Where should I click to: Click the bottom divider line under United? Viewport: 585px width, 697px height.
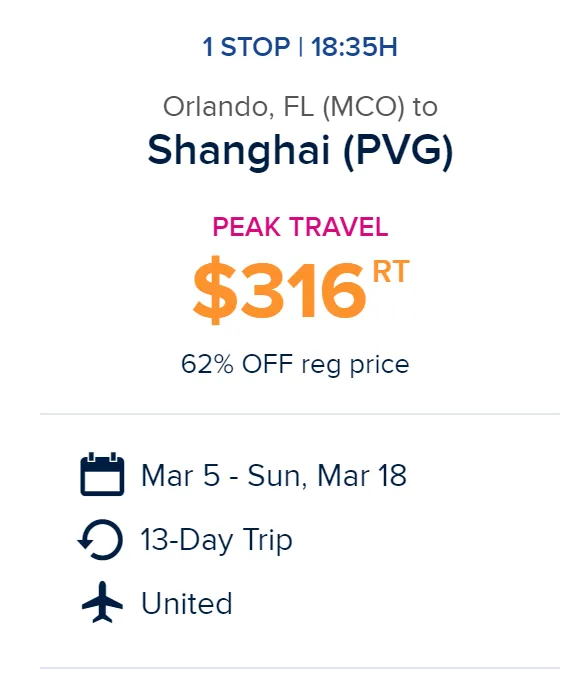tap(300, 668)
